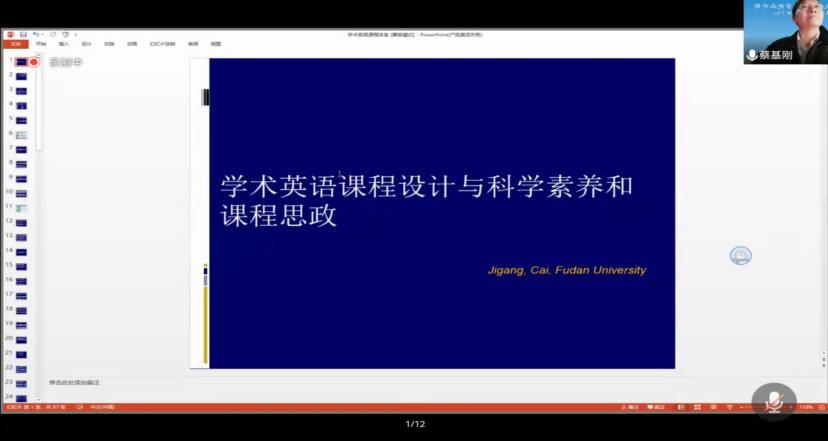
Task: Click the Undo arrow in quick access toolbar
Action: pyautogui.click(x=35, y=34)
